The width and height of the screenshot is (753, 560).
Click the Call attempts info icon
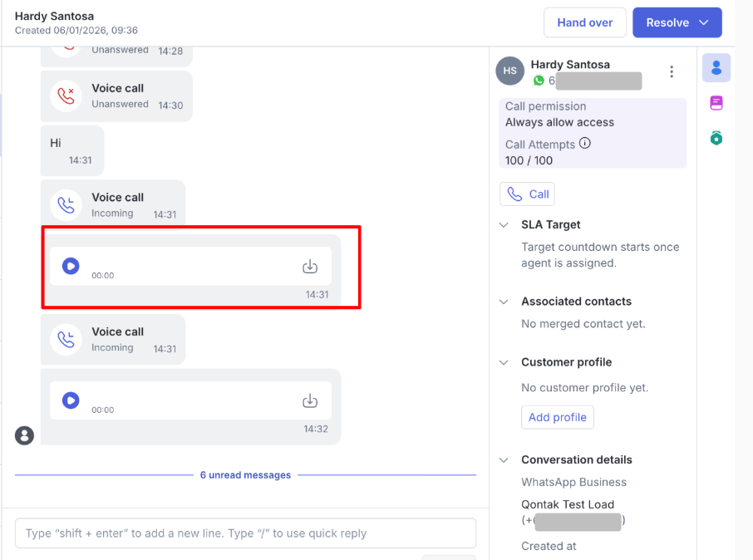point(585,144)
